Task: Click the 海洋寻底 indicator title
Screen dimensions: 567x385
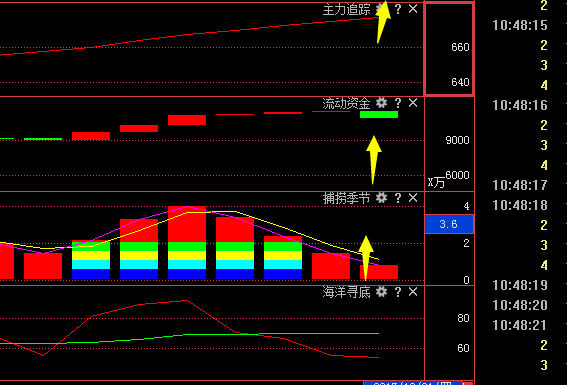Action: (346, 292)
